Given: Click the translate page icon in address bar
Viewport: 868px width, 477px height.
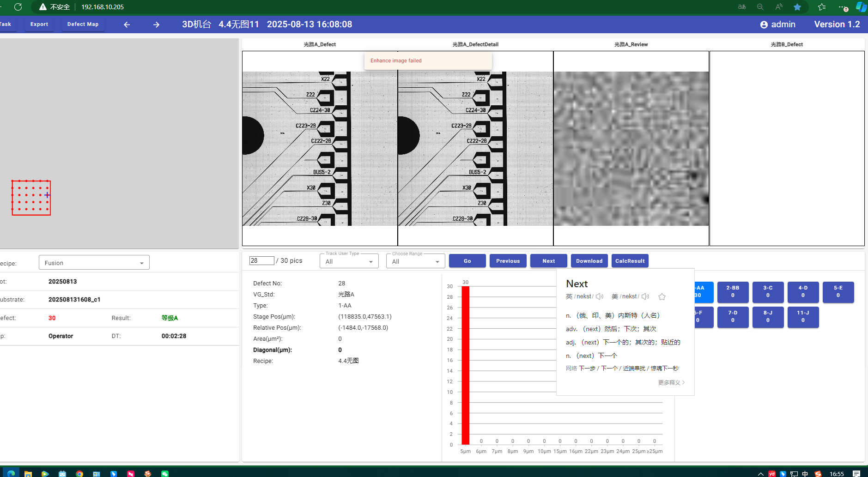Looking at the screenshot, I should (x=742, y=7).
